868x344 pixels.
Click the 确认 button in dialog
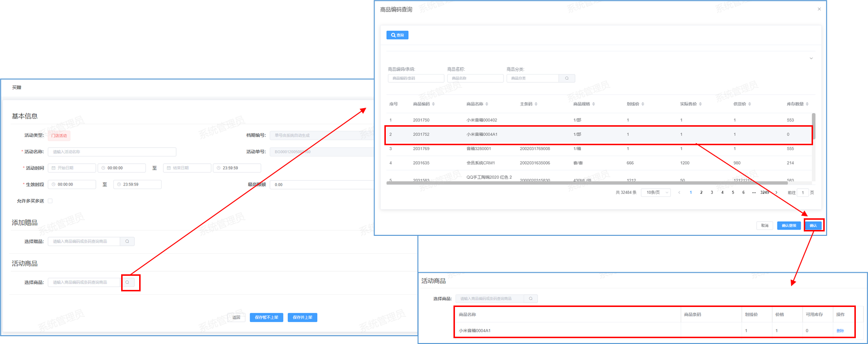point(813,226)
